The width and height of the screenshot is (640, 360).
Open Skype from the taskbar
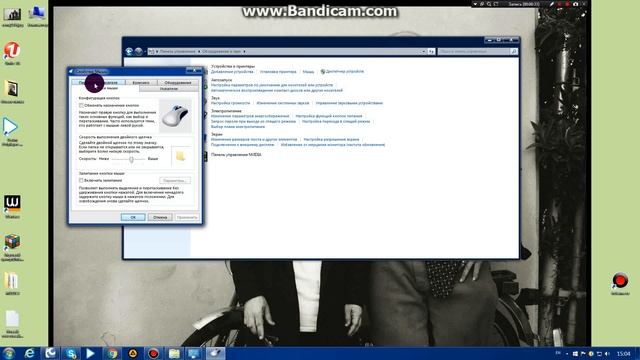(71, 353)
